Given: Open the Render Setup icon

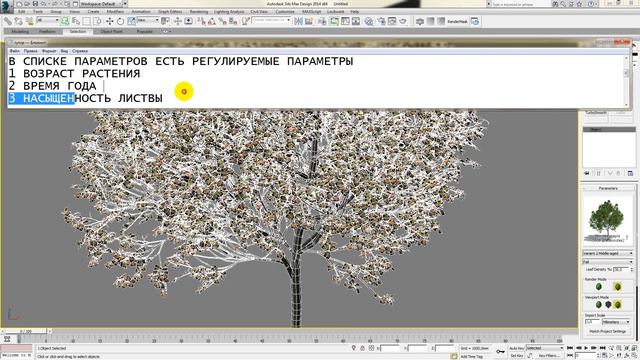Looking at the screenshot, I should point(381,21).
